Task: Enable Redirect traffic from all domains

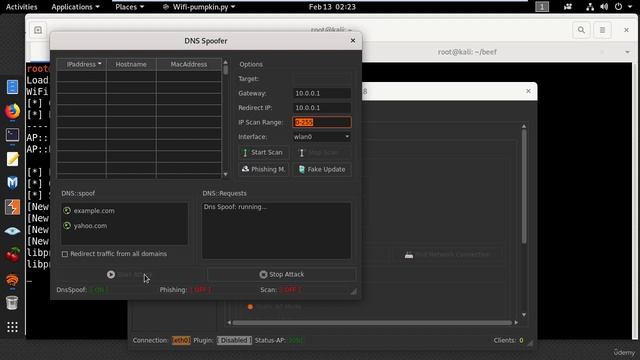Action: coord(65,254)
